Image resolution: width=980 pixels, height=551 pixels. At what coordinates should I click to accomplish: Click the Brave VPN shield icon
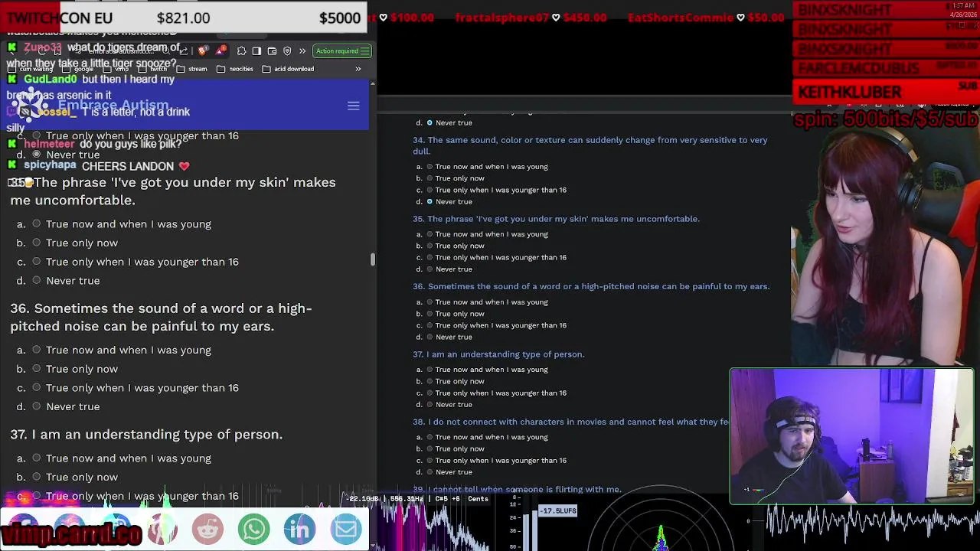pos(287,51)
